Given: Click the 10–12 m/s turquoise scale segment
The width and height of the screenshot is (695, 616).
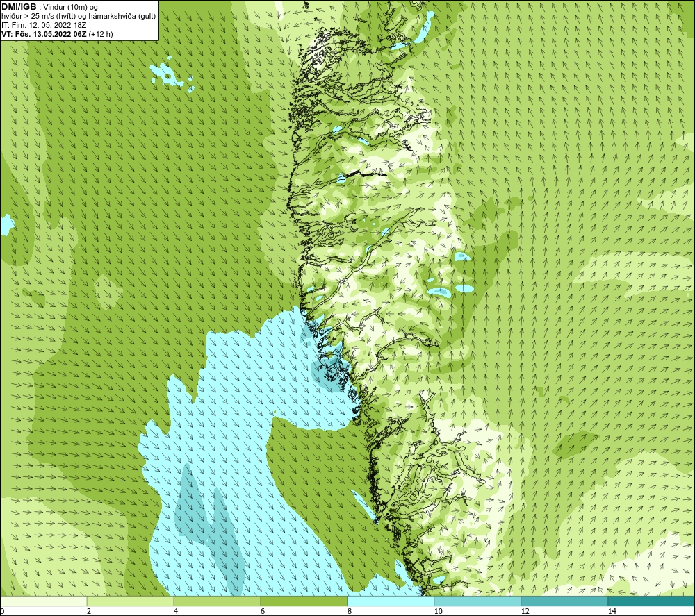Looking at the screenshot, I should click(478, 601).
